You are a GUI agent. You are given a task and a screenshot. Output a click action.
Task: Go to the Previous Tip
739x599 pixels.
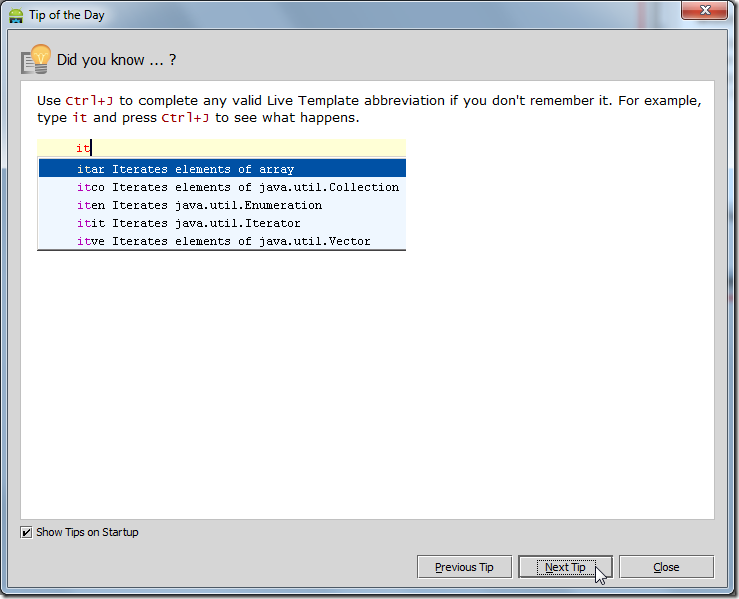point(464,567)
